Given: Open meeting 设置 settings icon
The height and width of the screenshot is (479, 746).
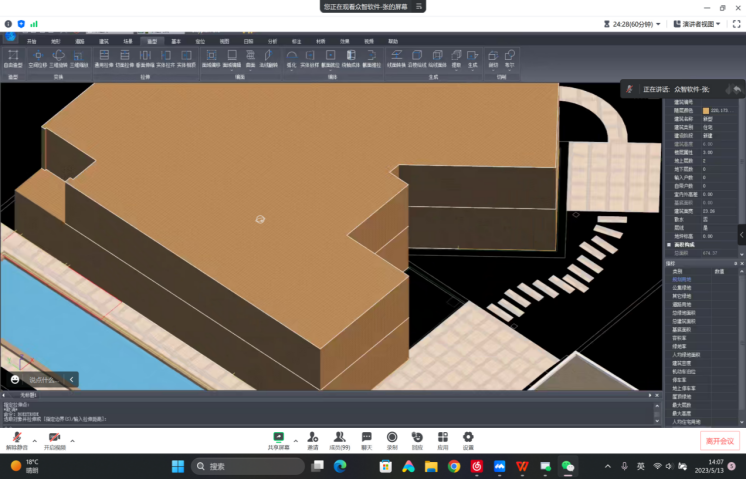Looking at the screenshot, I should 468,437.
